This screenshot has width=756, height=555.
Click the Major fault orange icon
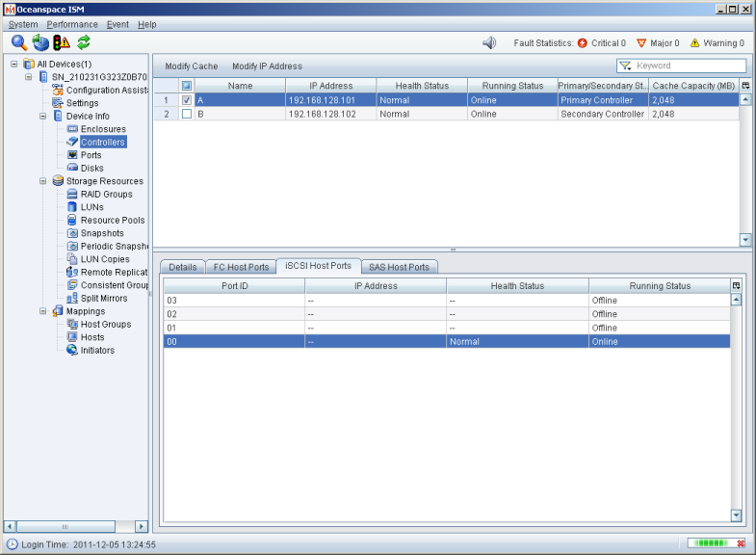tap(641, 43)
